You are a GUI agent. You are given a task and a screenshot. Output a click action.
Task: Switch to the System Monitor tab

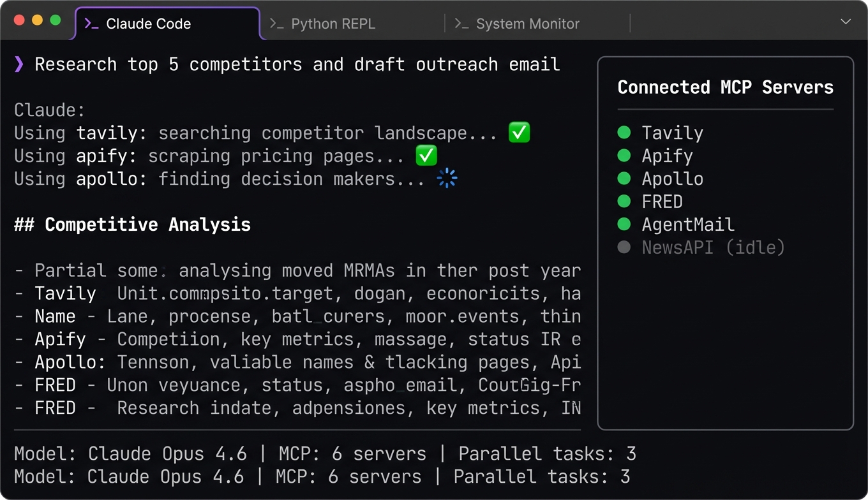(x=527, y=24)
